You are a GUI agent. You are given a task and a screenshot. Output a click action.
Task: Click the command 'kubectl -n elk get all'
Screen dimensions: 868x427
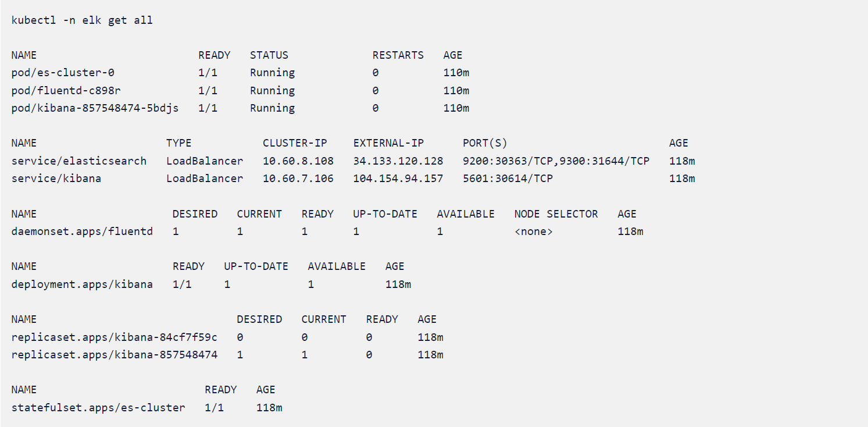tap(82, 20)
